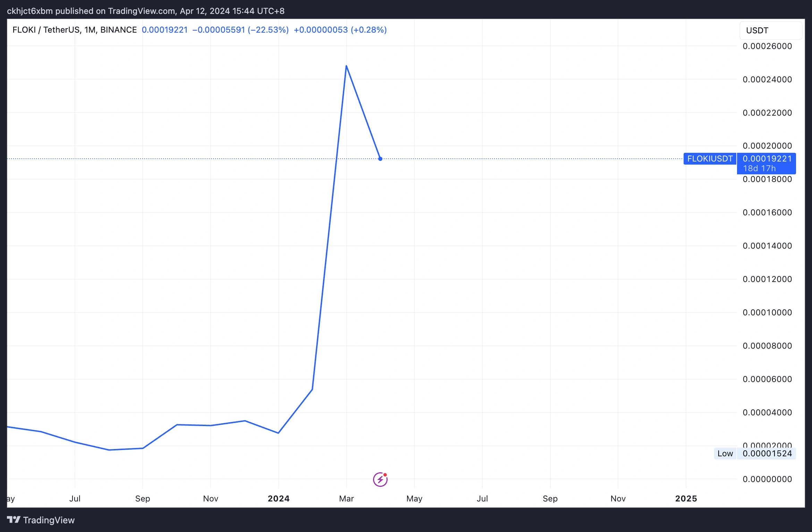
Task: Click the May label on time axis
Action: (x=414, y=499)
